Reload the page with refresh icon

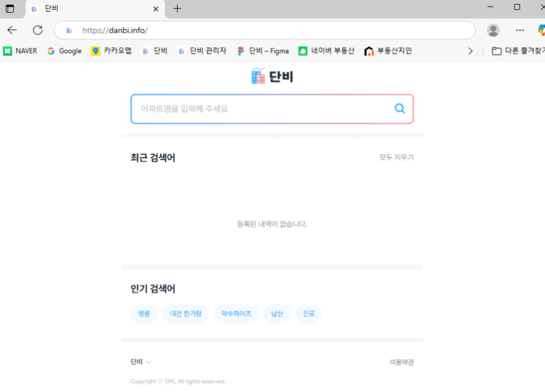[x=37, y=30]
